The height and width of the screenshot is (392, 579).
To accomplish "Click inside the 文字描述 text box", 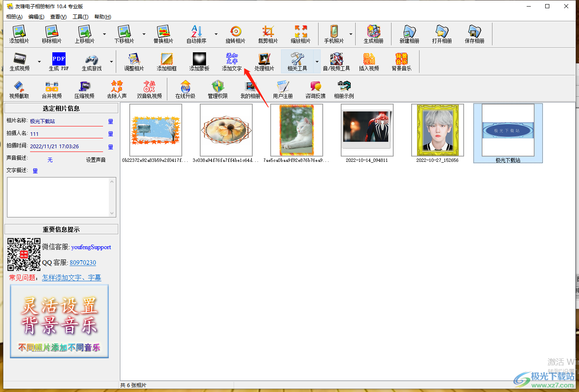I will click(58, 197).
